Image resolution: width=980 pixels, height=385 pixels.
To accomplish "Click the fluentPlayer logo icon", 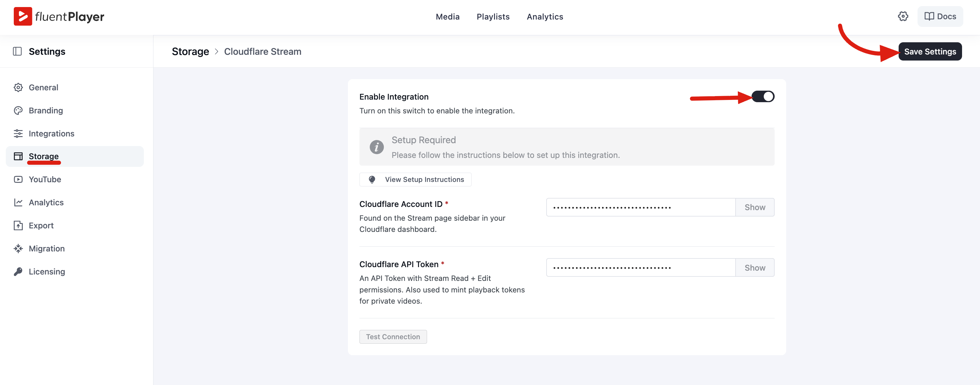I will 23,16.
